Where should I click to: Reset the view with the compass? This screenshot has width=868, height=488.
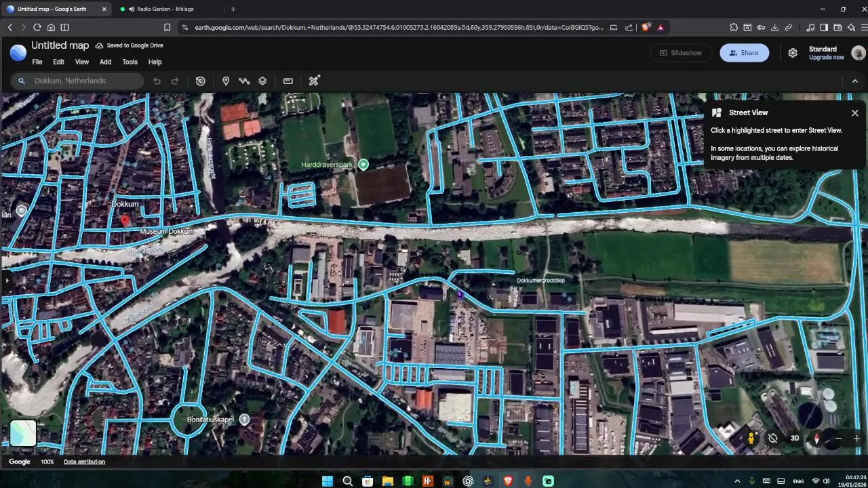click(x=816, y=439)
